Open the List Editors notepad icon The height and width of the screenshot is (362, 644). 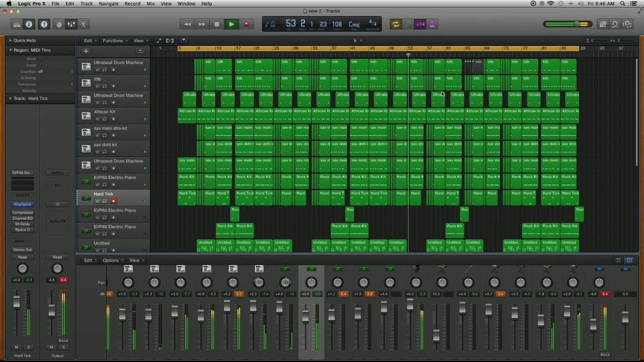pyautogui.click(x=603, y=24)
